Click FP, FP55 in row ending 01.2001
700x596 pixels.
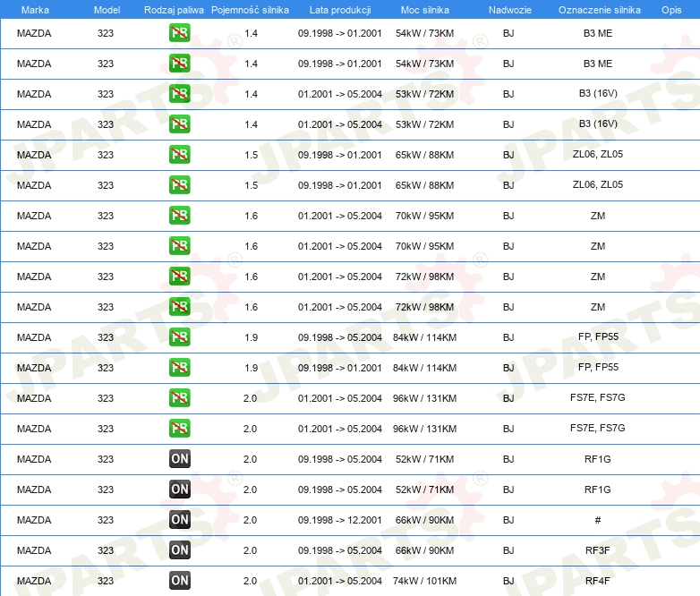[x=598, y=367]
